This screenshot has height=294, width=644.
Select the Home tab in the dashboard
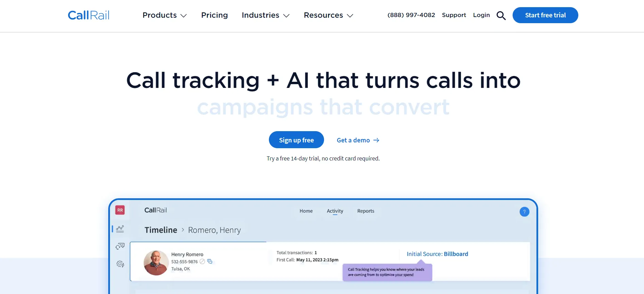click(306, 211)
